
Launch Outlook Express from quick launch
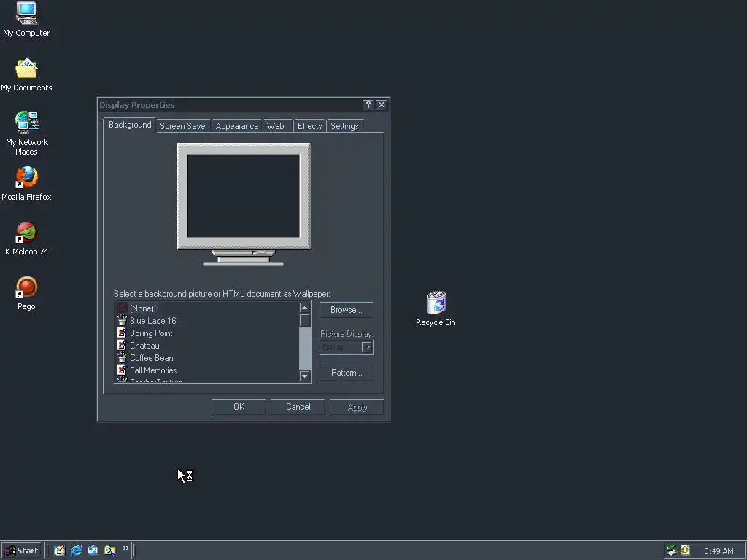[93, 551]
